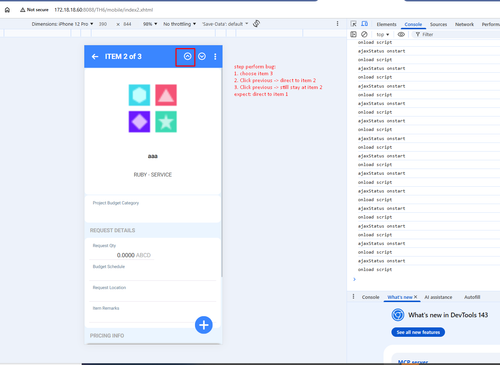The image size is (500, 365).
Task: Switch to the Performance tab
Action: click(491, 24)
